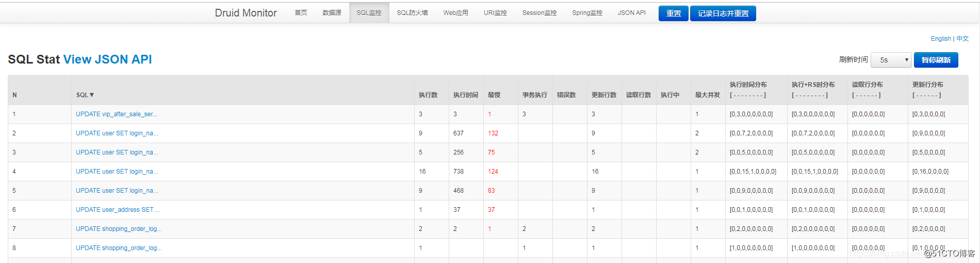
Task: Open the Web应用 nav tab
Action: pos(455,13)
